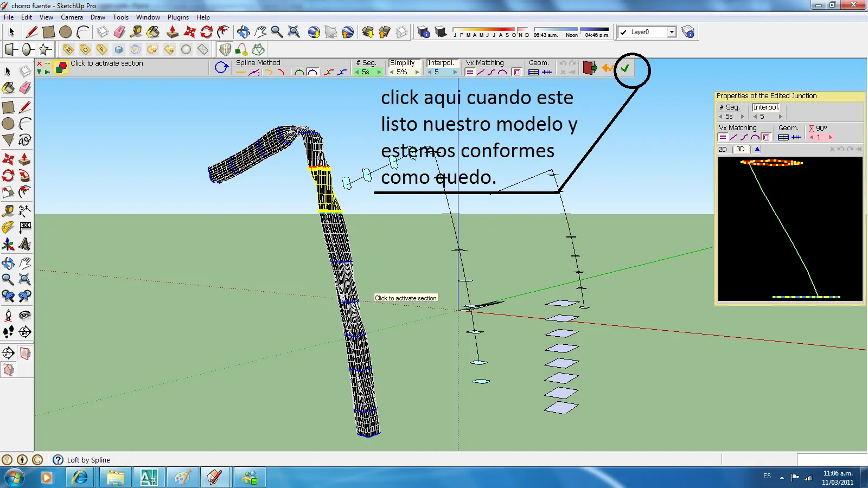Click the Loft by Spline plugin icon
Screen dimensions: 868x488
click(225, 50)
